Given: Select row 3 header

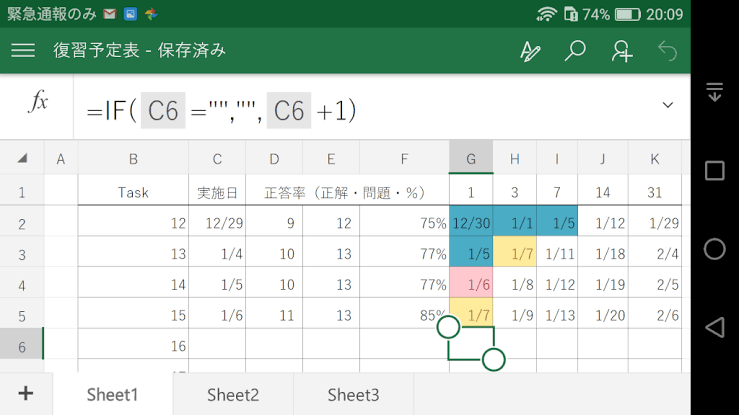Looking at the screenshot, I should point(22,254).
